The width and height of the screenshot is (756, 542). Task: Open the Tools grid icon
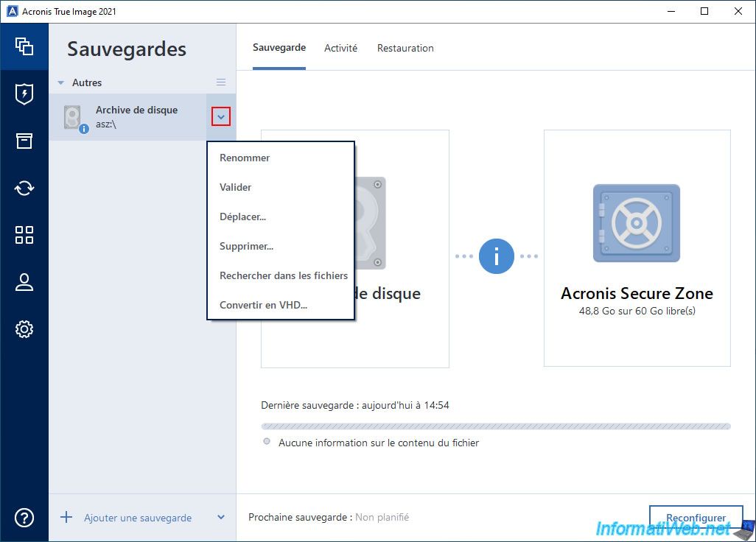coord(24,235)
